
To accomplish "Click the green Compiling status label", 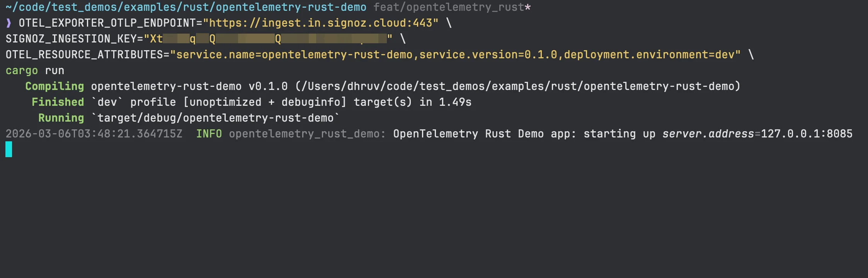I will click(54, 86).
